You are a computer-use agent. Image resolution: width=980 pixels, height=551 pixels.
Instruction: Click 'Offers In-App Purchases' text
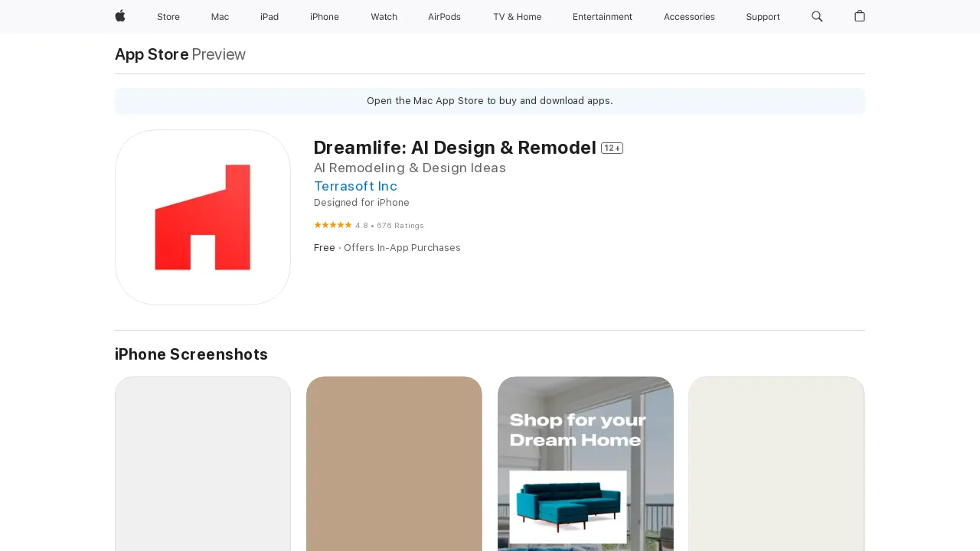402,248
